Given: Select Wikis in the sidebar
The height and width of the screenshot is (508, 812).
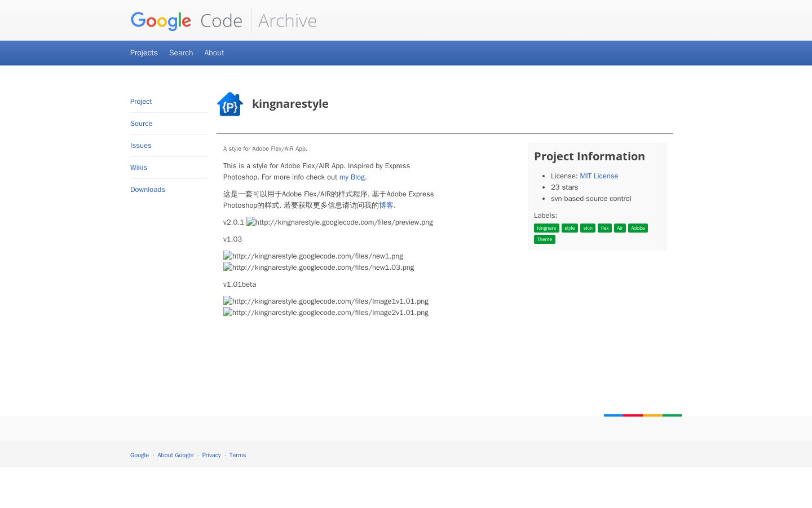Looking at the screenshot, I should tap(139, 168).
